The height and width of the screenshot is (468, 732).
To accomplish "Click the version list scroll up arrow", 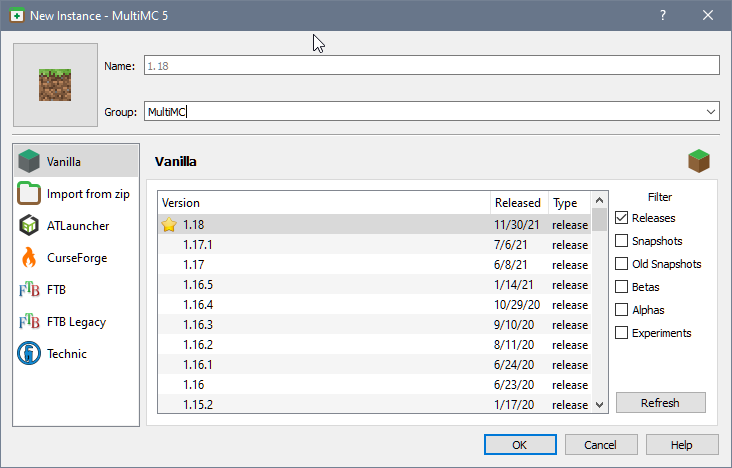I will pos(600,200).
